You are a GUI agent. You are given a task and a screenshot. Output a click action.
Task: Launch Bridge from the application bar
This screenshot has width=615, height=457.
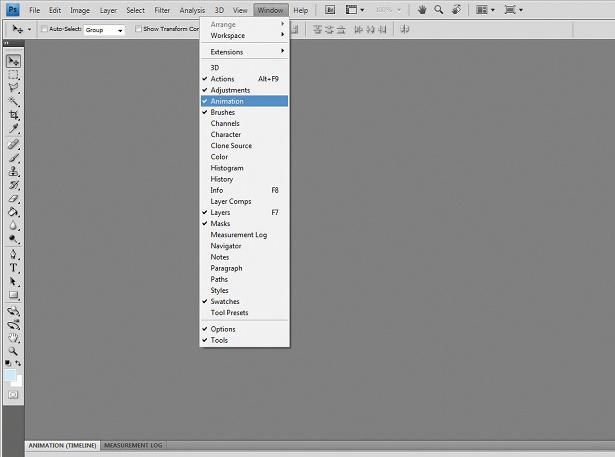pyautogui.click(x=330, y=10)
